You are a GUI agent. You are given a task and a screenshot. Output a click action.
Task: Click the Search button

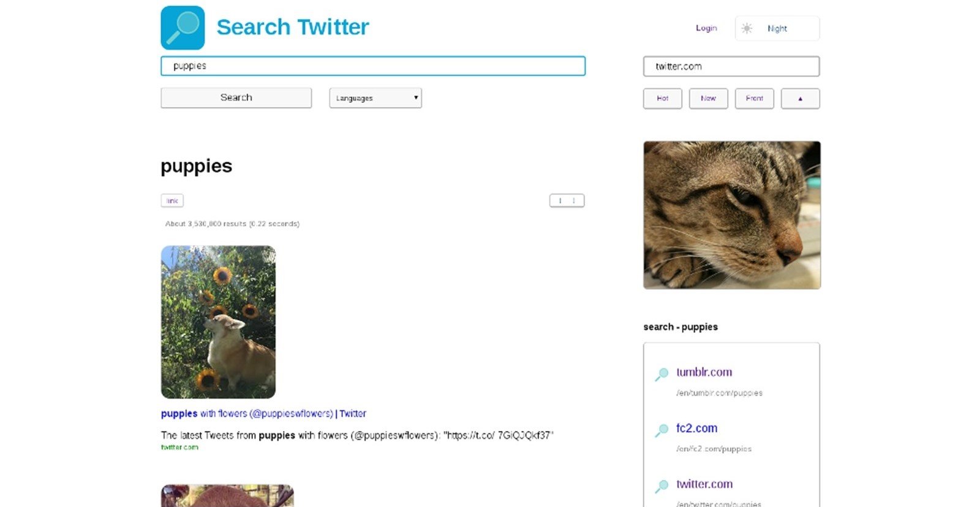point(236,97)
